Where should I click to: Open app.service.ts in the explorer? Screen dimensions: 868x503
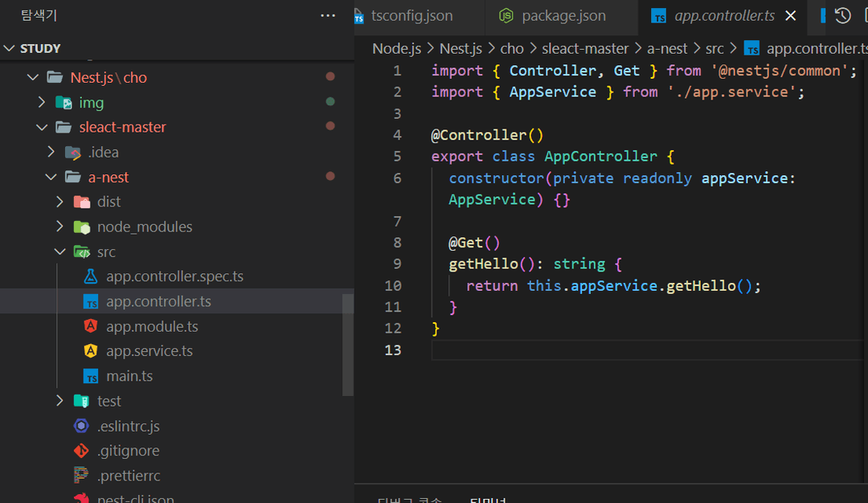(x=149, y=351)
